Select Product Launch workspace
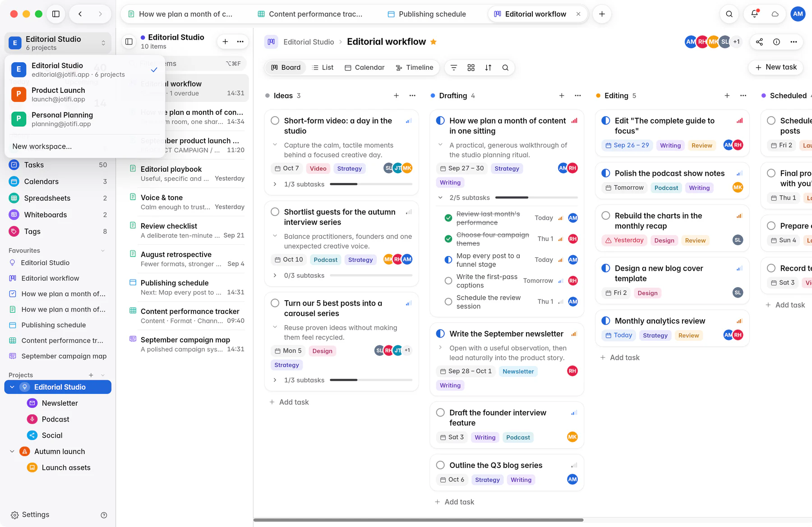The width and height of the screenshot is (812, 527). point(85,95)
